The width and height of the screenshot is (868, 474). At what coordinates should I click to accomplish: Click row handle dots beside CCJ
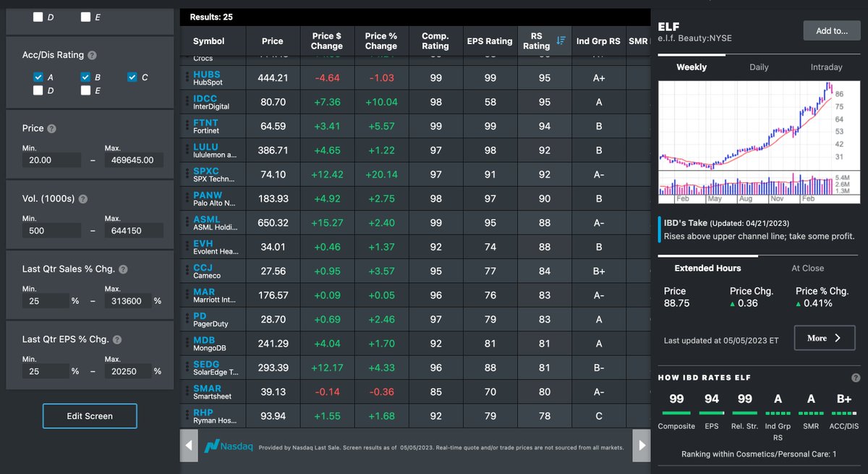[x=187, y=271]
